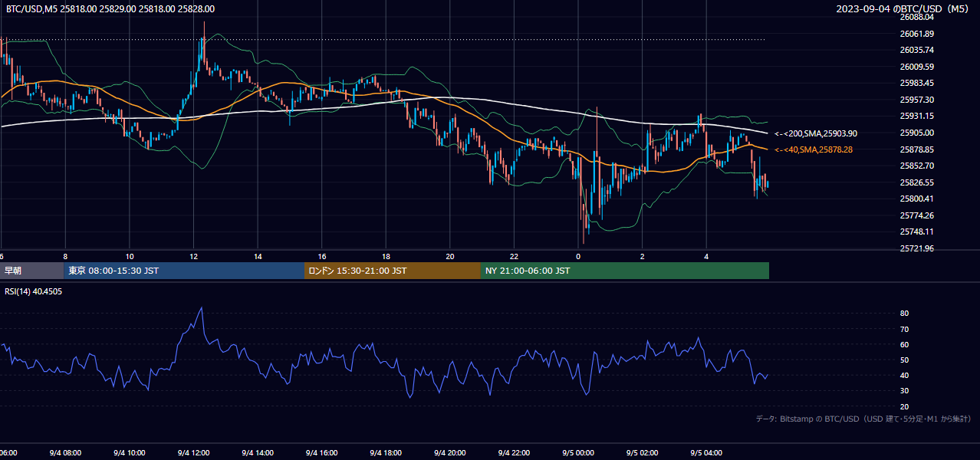Click price axis label 25957.30
This screenshot has height=460, width=980.
917,100
